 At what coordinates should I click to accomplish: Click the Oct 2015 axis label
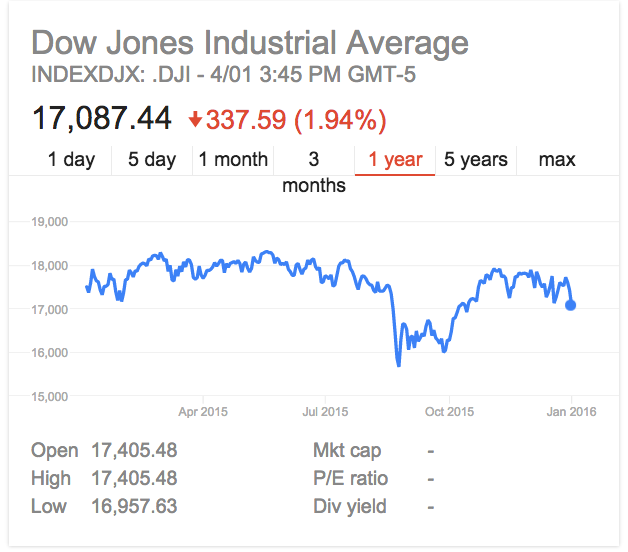[449, 412]
